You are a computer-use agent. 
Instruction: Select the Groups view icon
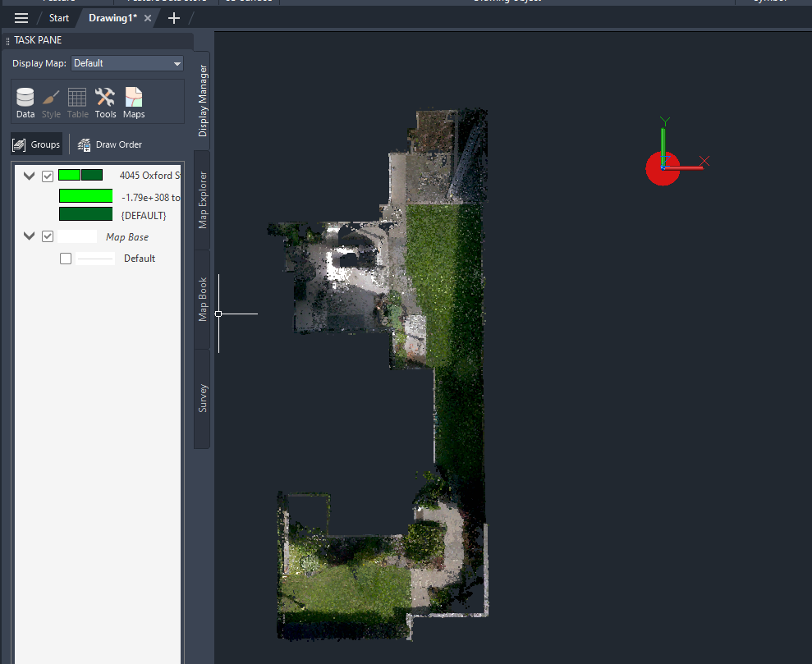tap(36, 144)
